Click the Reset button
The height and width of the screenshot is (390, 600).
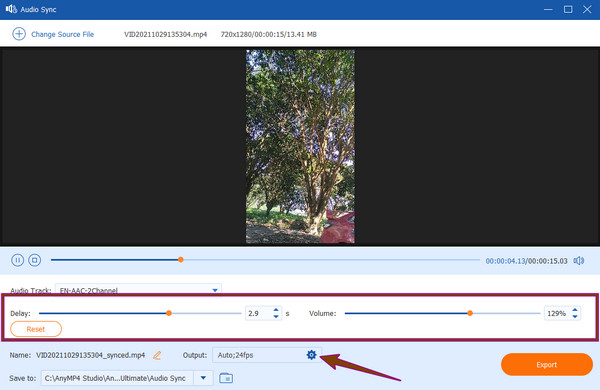pos(36,329)
